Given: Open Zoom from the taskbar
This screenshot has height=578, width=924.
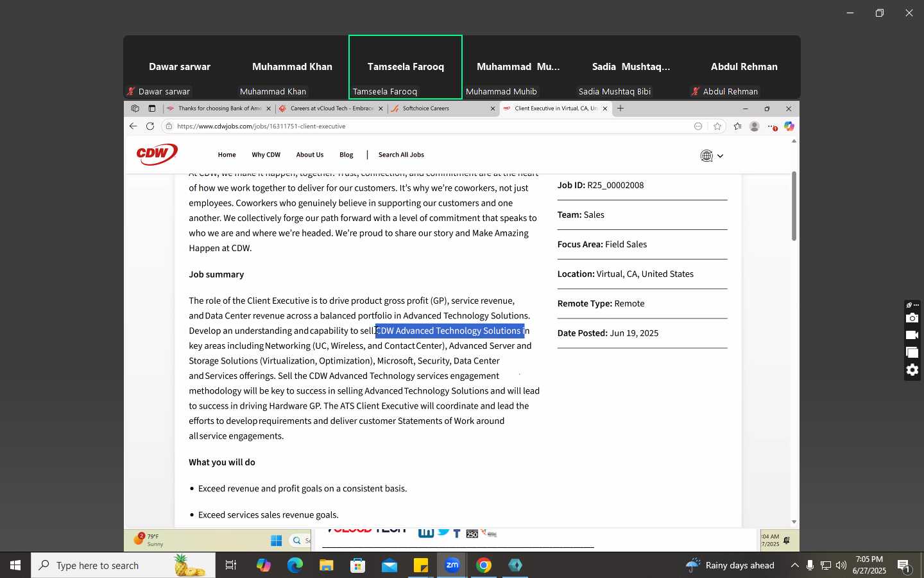Looking at the screenshot, I should tap(452, 565).
